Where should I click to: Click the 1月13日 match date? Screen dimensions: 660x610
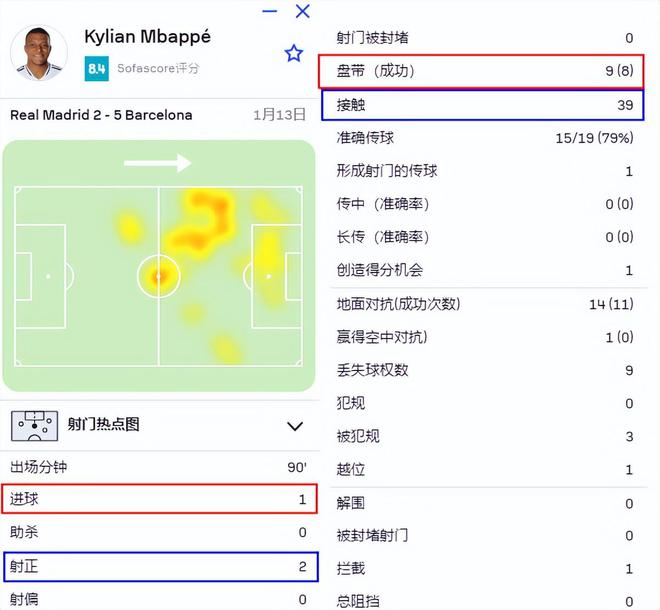pyautogui.click(x=279, y=115)
